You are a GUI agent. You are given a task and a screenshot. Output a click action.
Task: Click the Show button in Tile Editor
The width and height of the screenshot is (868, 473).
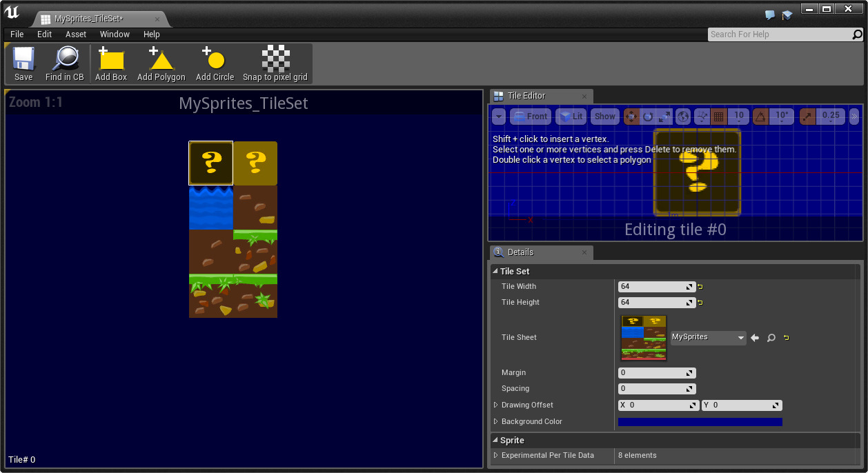605,117
